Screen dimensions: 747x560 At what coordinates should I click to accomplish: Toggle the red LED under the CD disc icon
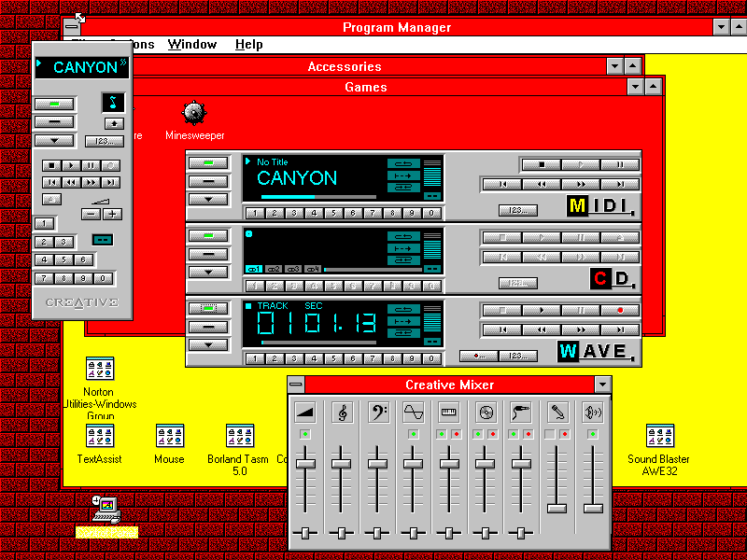click(x=493, y=434)
